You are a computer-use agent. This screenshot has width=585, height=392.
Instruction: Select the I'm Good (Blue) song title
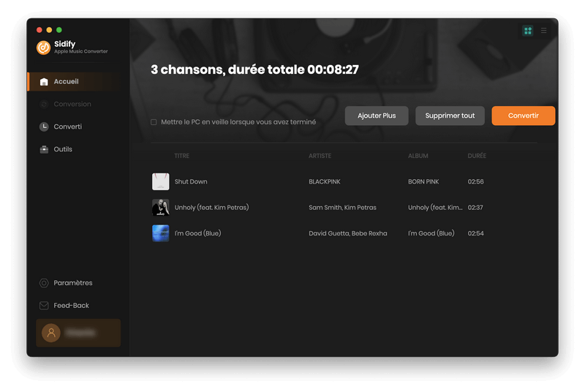click(x=197, y=233)
